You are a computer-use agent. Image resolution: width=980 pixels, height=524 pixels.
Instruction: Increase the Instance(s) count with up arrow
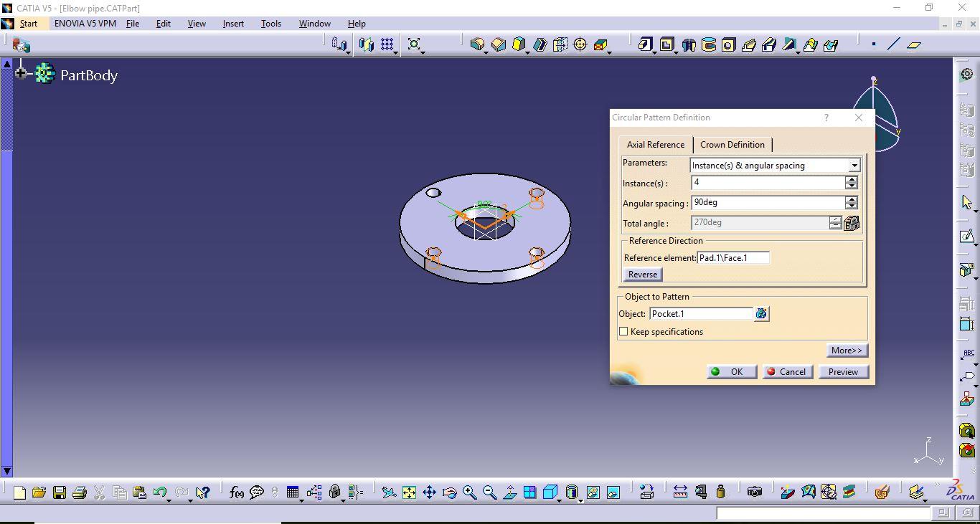coord(851,179)
